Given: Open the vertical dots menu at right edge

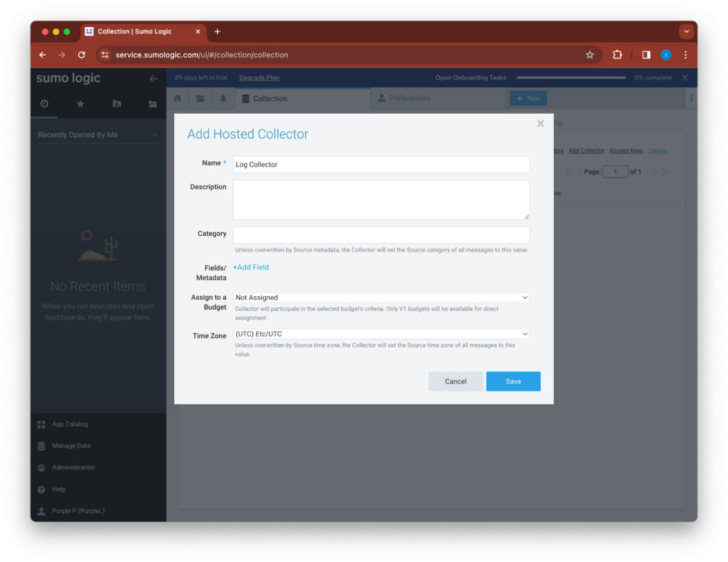Looking at the screenshot, I should (691, 98).
